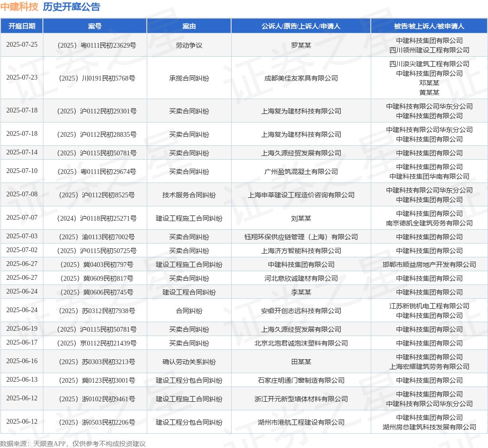
Task: Click case number 沪0112民初29301号
Action: pos(97,111)
